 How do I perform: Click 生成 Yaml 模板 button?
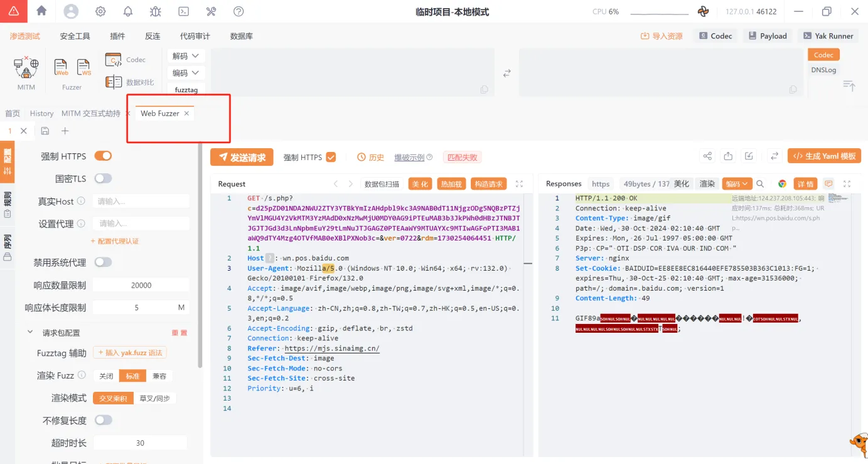[824, 156]
